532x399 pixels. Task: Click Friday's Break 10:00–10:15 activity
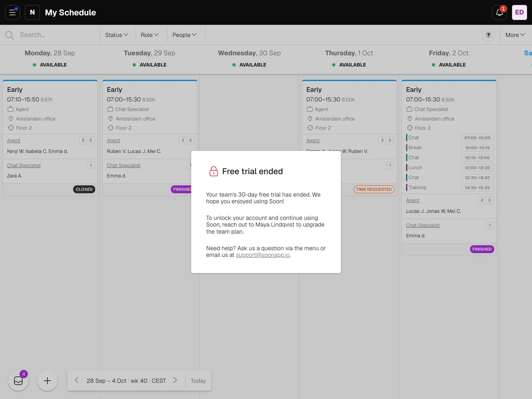[450, 147]
